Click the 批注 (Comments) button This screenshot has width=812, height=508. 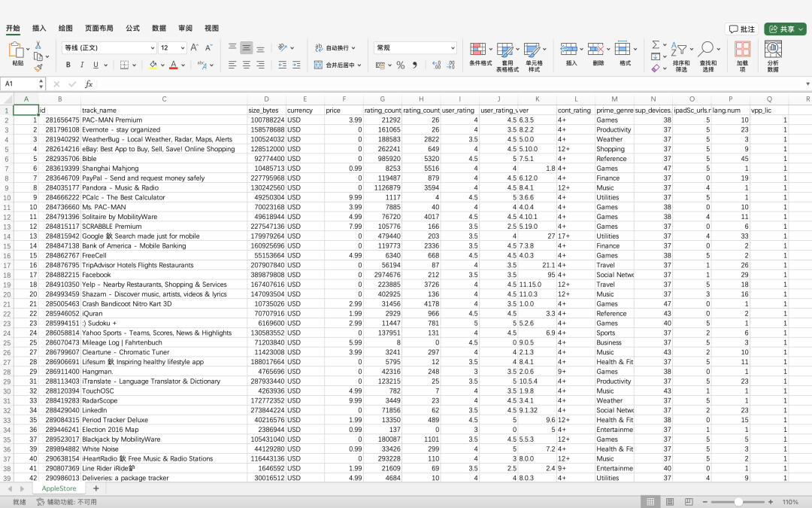(x=741, y=29)
